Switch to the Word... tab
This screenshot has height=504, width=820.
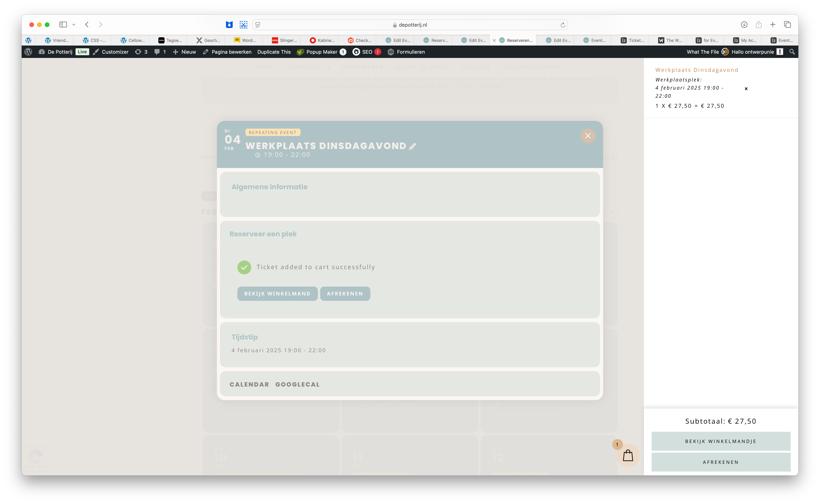245,40
